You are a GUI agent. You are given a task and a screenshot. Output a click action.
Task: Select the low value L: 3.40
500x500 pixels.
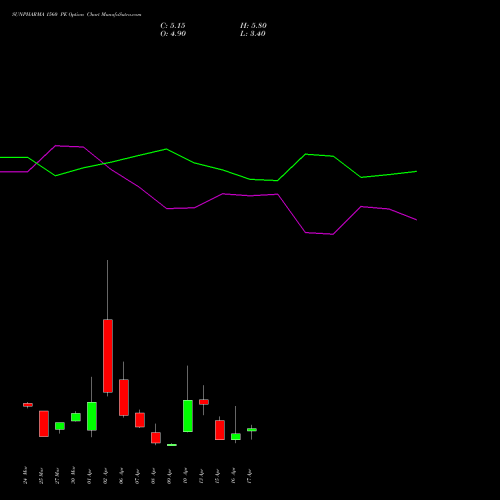coord(253,34)
